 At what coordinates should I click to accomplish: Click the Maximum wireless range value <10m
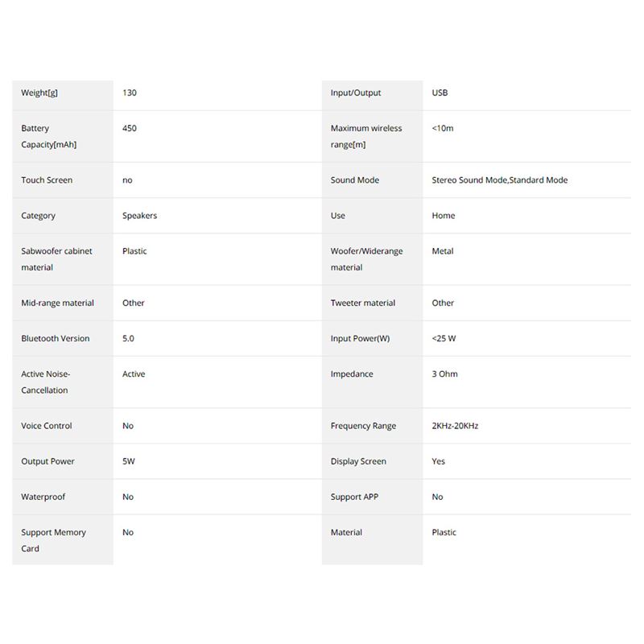click(443, 128)
